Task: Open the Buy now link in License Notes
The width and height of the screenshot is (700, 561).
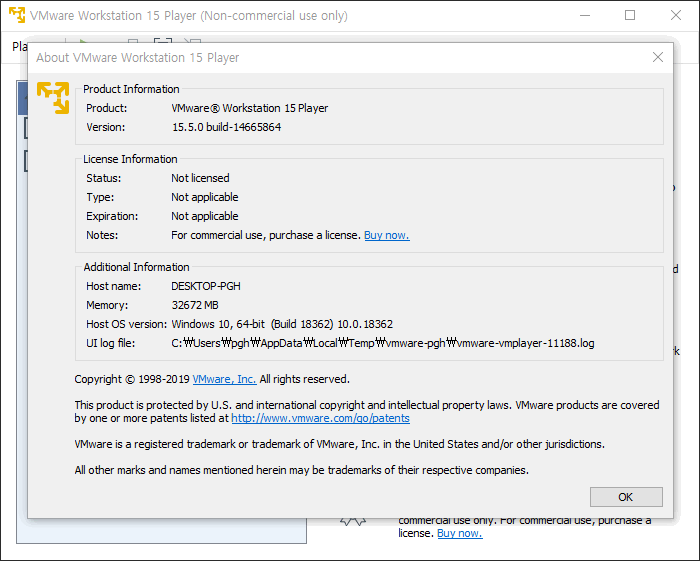Action: [x=387, y=235]
